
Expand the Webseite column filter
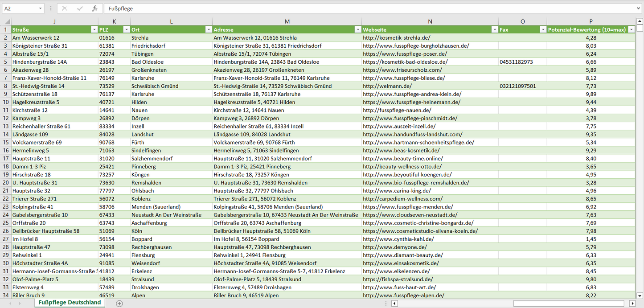494,29
